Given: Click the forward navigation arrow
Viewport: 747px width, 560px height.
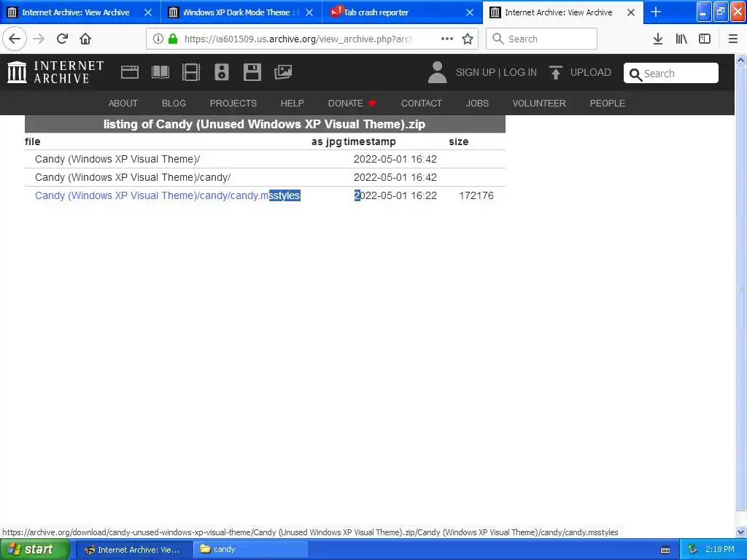Looking at the screenshot, I should (39, 39).
